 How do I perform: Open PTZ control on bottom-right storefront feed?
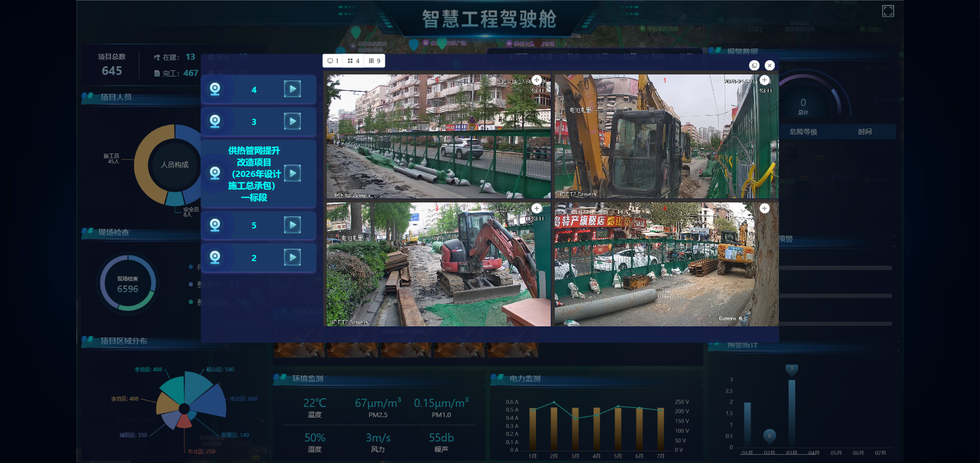[x=764, y=208]
